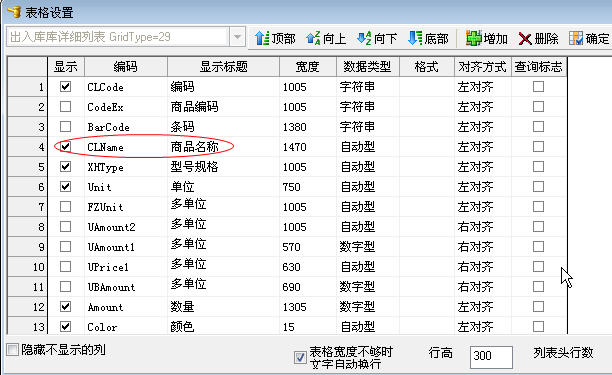Check the 显示 checkbox for UBAmount row
The width and height of the screenshot is (612, 375).
click(66, 287)
